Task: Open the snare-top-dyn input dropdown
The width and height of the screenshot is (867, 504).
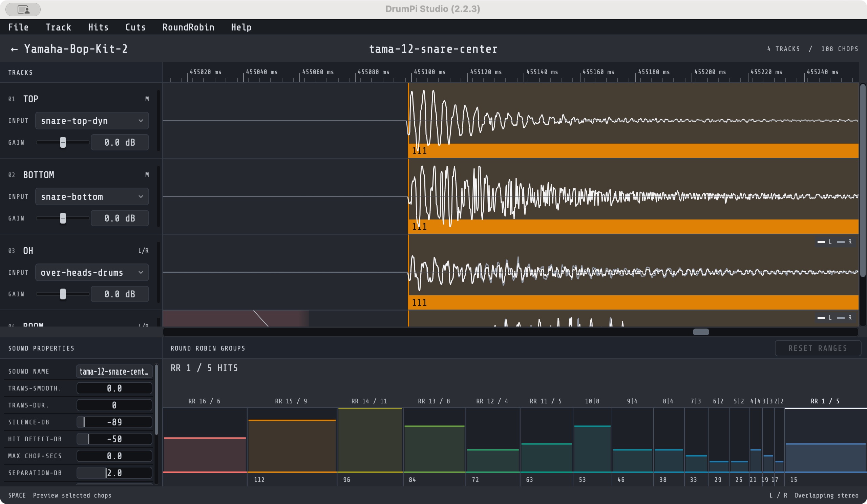Action: pos(92,121)
